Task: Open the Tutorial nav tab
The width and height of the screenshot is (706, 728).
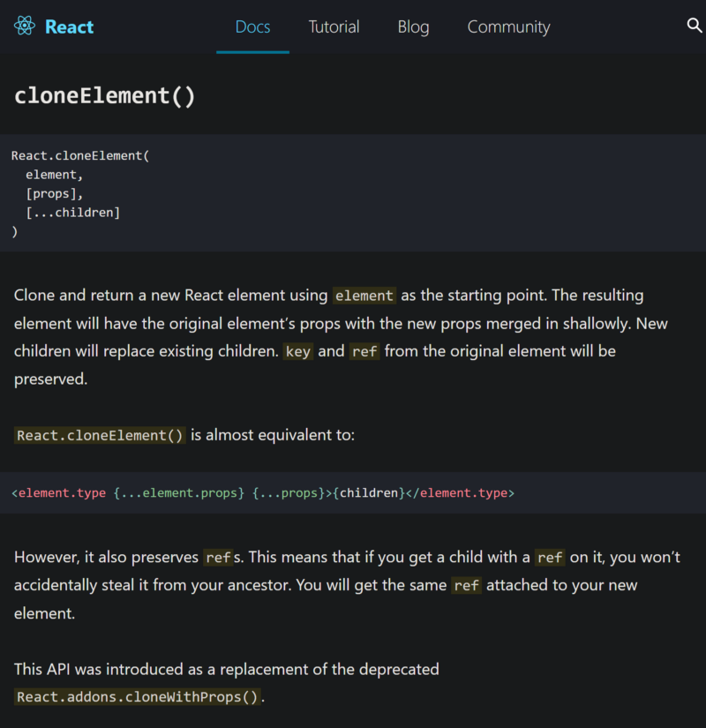Action: coord(334,27)
